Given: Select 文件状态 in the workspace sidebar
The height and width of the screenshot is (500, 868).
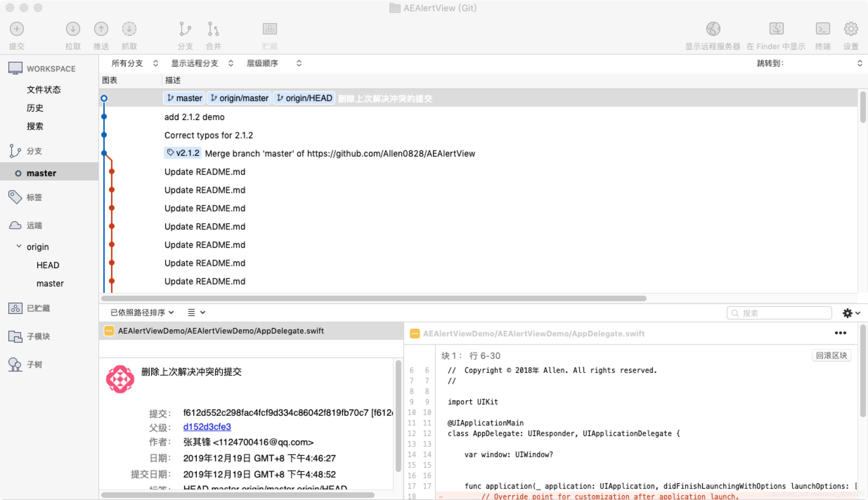Looking at the screenshot, I should coord(44,90).
